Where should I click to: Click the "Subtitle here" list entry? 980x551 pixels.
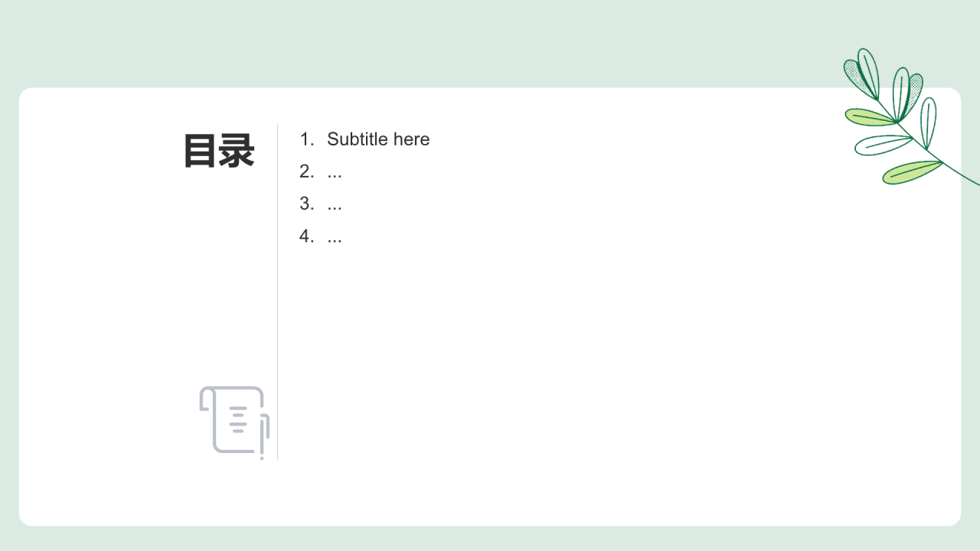(x=378, y=139)
